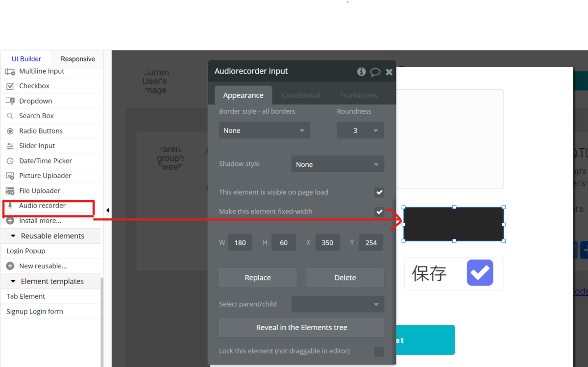Image resolution: width=588 pixels, height=367 pixels.
Task: Open the element info icon in the popup header
Action: click(361, 72)
